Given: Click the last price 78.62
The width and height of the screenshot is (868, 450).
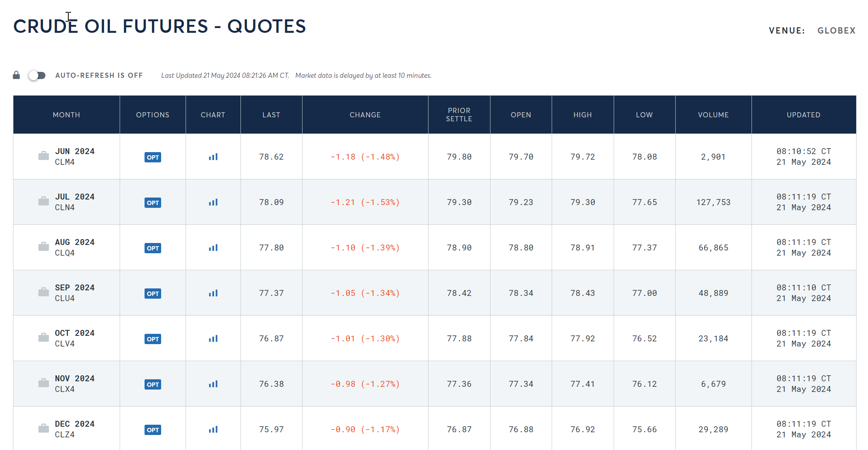Looking at the screenshot, I should coord(271,157).
